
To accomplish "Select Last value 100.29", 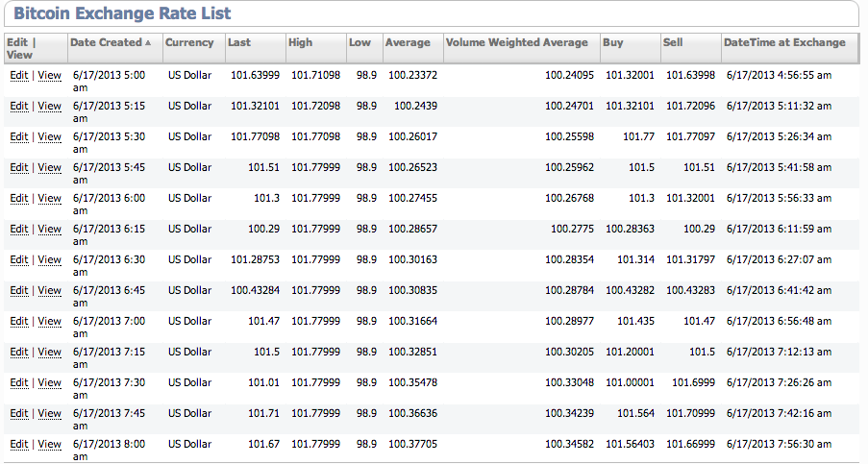I will [263, 229].
